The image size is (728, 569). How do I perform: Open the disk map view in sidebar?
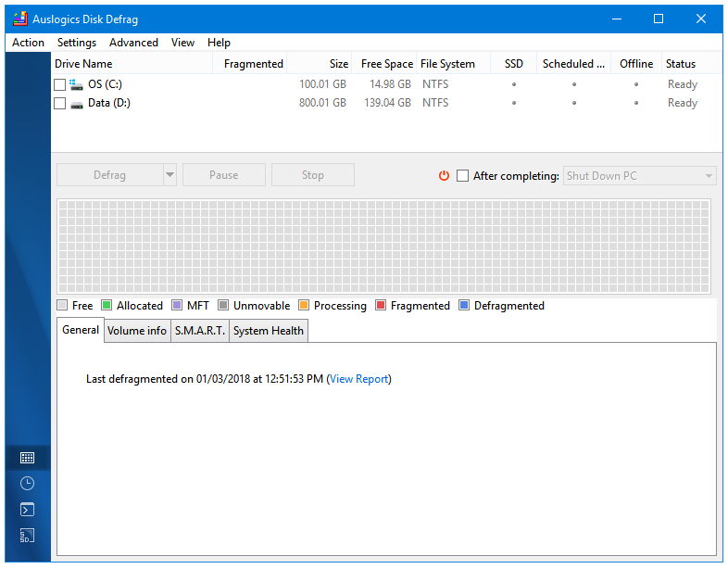(28, 458)
